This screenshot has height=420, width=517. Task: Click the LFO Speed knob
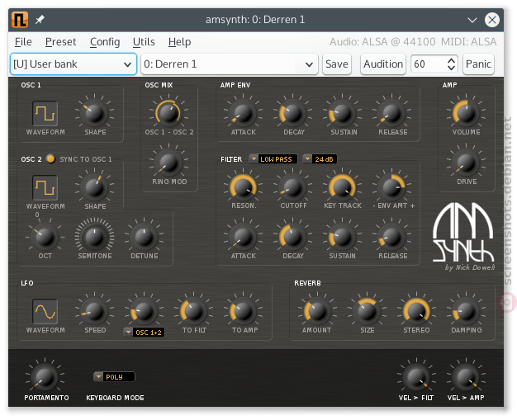click(x=95, y=312)
